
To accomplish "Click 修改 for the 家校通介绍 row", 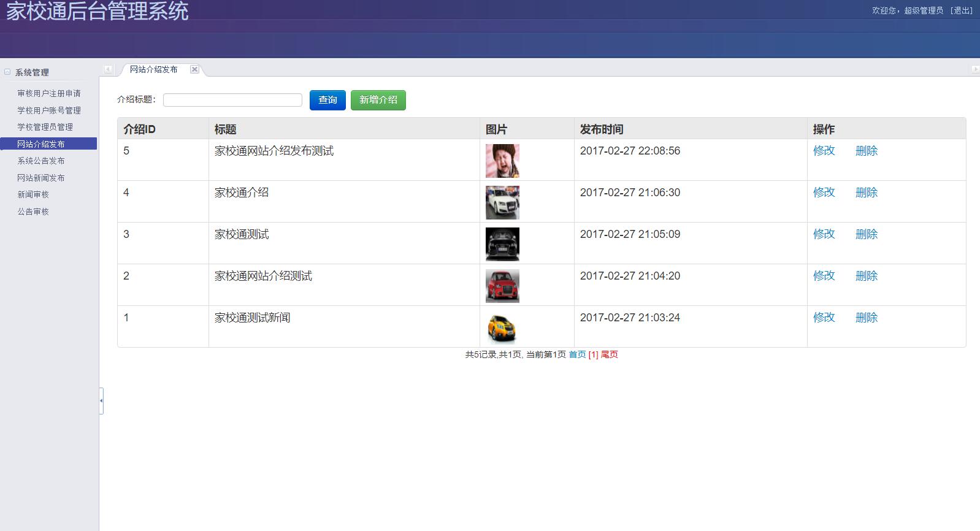I will (x=824, y=193).
